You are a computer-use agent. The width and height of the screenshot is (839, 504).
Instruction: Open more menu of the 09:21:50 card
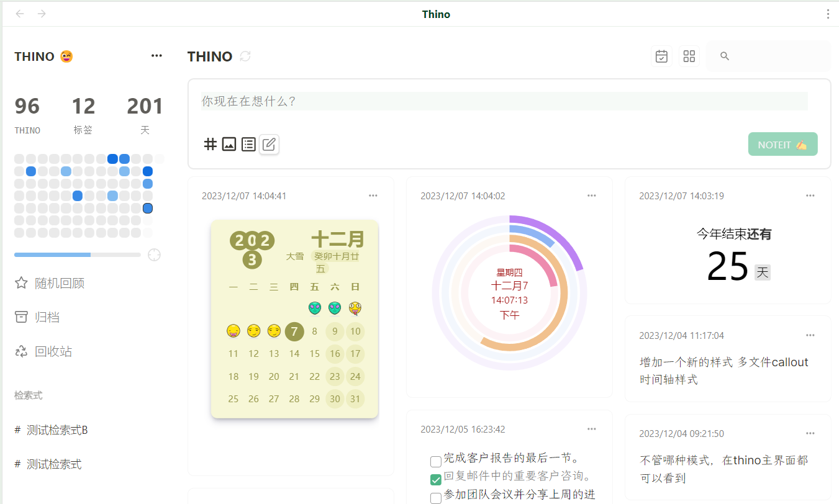810,433
